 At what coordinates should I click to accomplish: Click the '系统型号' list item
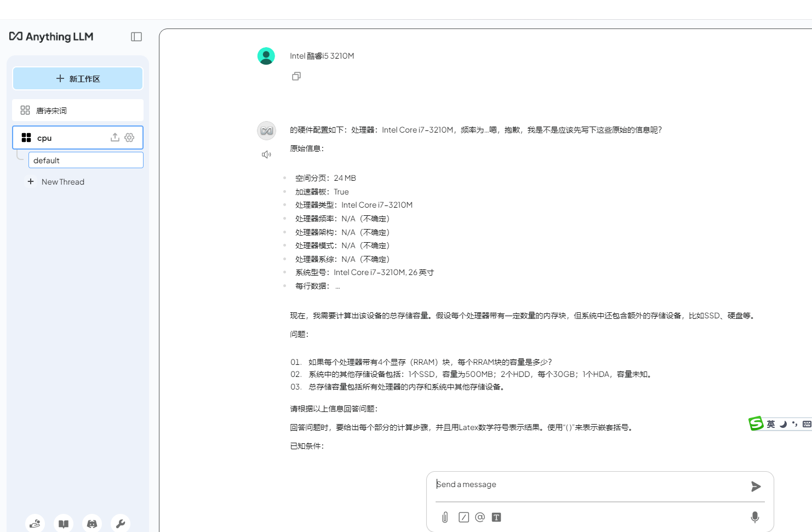click(364, 272)
